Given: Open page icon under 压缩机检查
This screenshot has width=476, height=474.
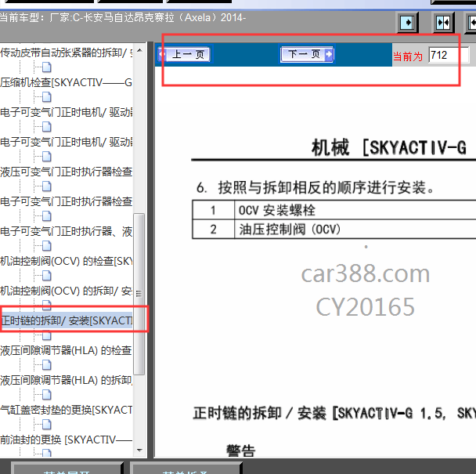Looking at the screenshot, I should 46,97.
